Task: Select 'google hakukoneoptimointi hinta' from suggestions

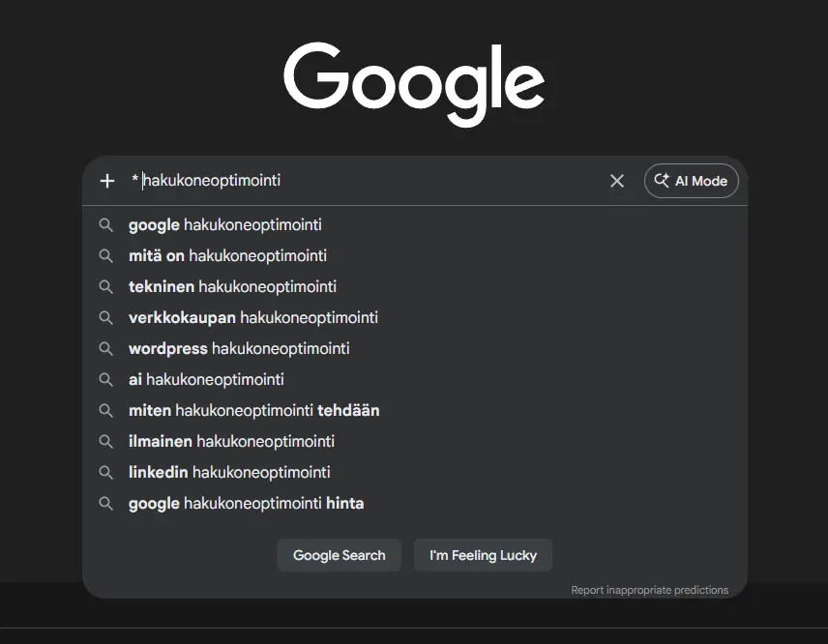Action: click(x=247, y=503)
